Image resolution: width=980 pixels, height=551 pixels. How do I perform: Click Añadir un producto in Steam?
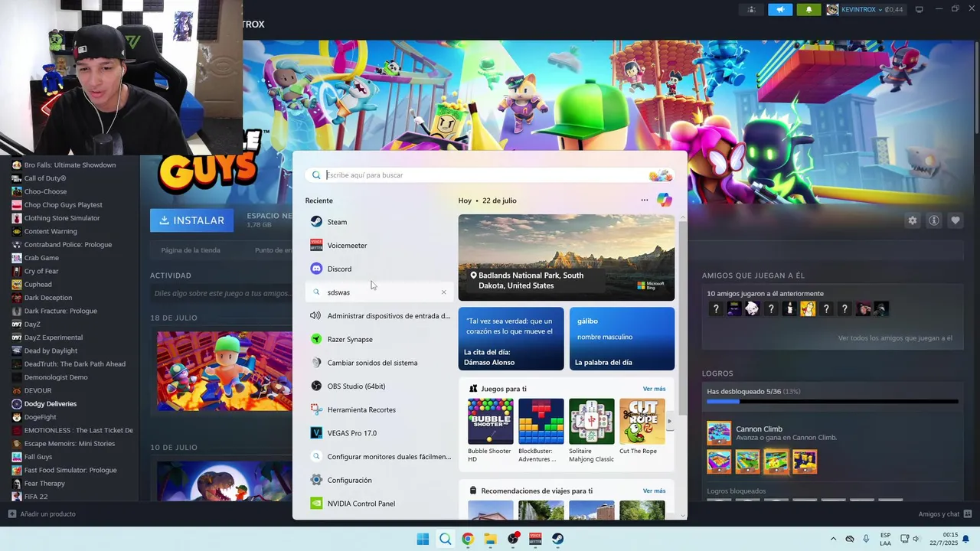click(x=42, y=514)
